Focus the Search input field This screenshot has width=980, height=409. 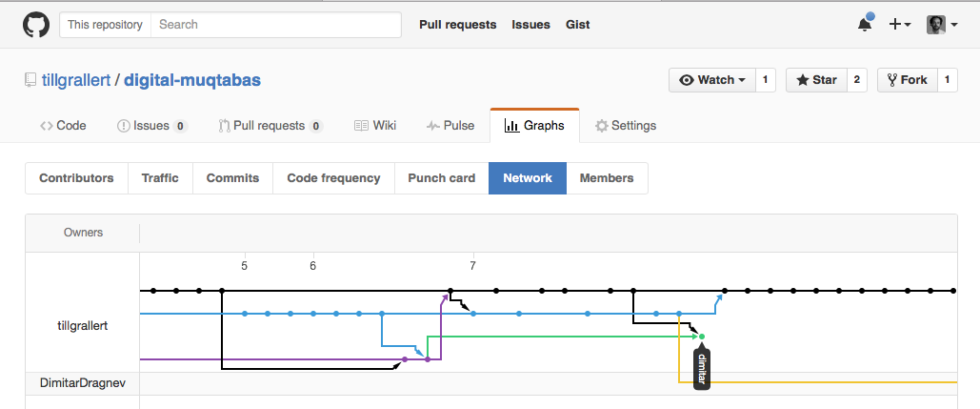(276, 25)
